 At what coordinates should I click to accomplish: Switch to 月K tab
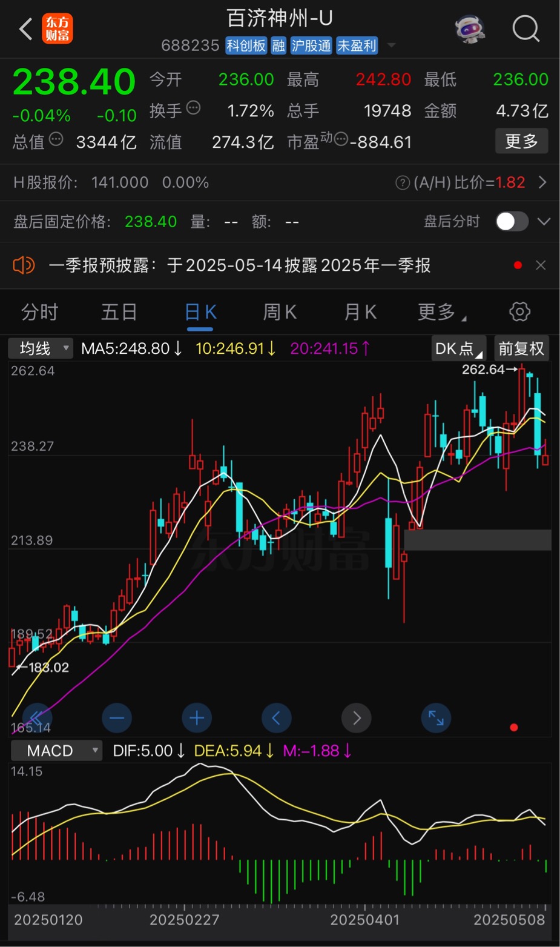[360, 312]
